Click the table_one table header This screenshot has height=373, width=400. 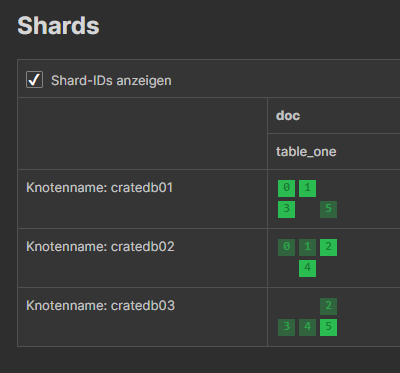[306, 152]
